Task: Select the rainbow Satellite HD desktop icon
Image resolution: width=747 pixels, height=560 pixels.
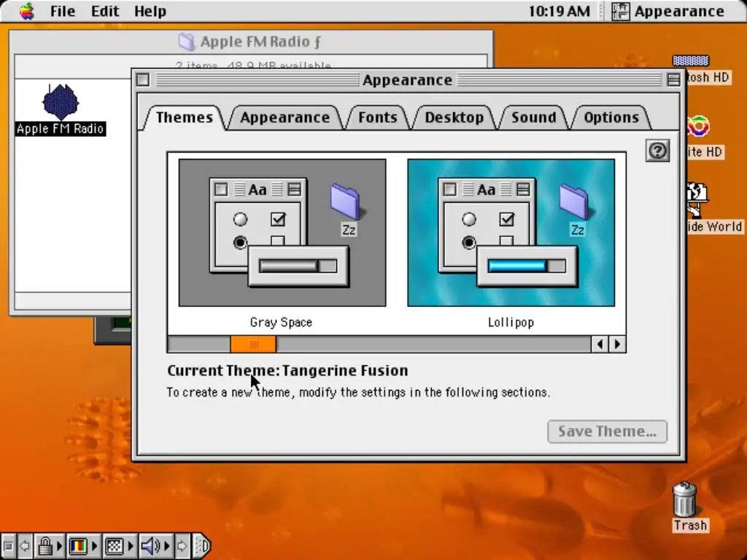Action: [x=699, y=126]
